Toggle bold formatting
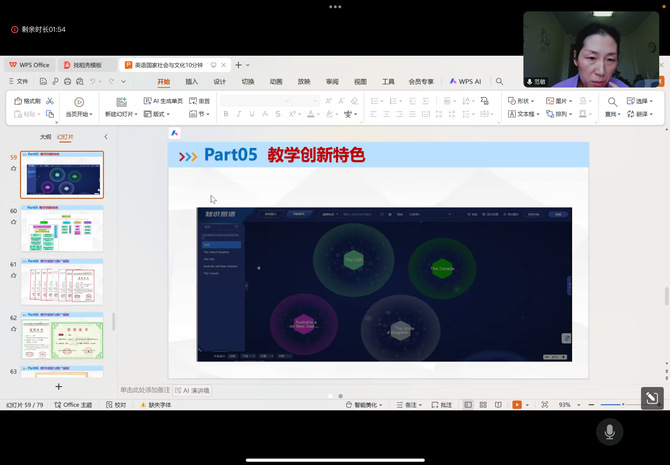670x465 pixels. [226, 114]
